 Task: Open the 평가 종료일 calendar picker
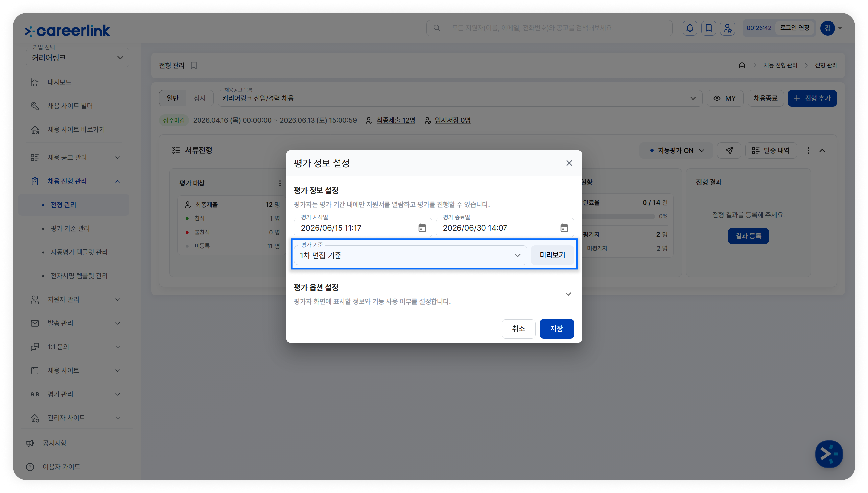[564, 228]
